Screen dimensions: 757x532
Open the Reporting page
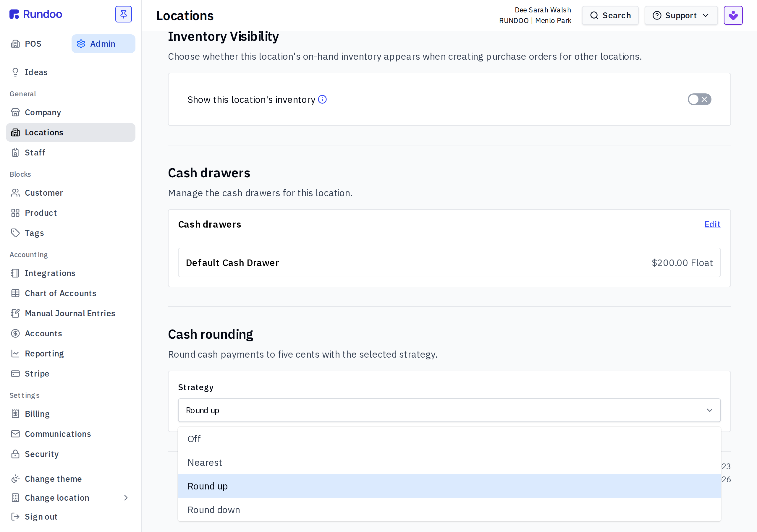(71, 354)
